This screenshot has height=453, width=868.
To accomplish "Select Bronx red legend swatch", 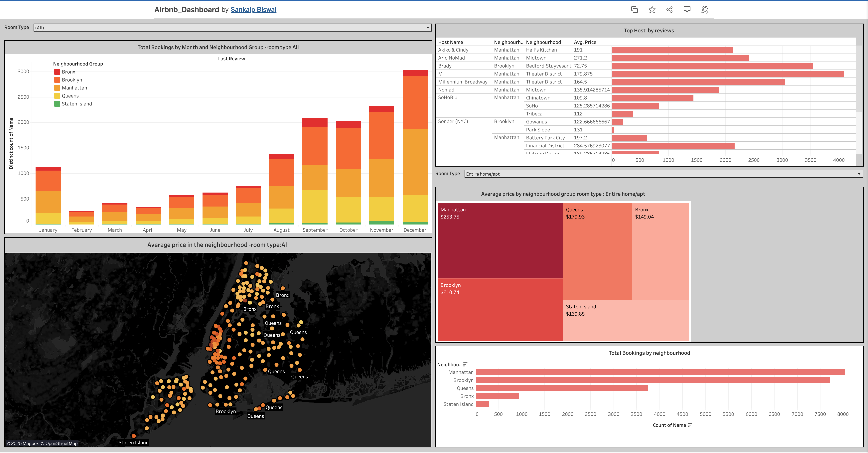I will tap(57, 72).
